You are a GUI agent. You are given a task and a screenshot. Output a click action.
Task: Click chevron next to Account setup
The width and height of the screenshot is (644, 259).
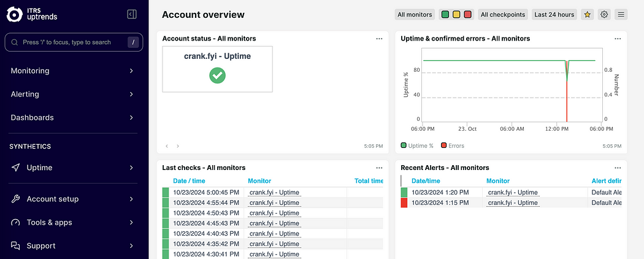[x=131, y=199]
